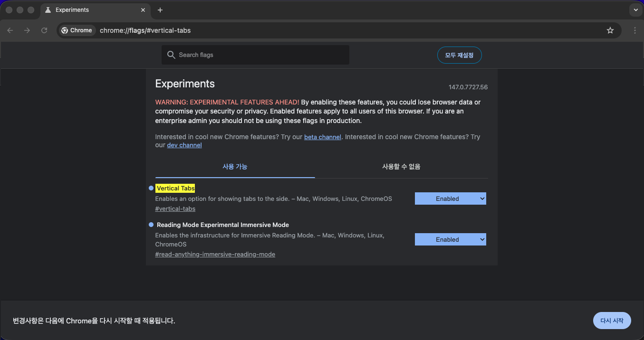Screen dimensions: 644x340
Task: Click the highlighted Vertical Tabs title
Action: tap(175, 189)
